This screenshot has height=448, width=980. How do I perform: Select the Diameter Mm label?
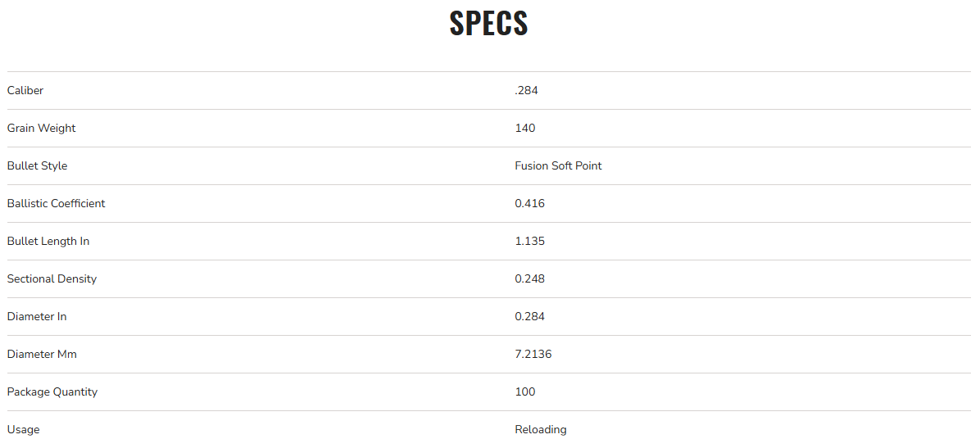(42, 354)
